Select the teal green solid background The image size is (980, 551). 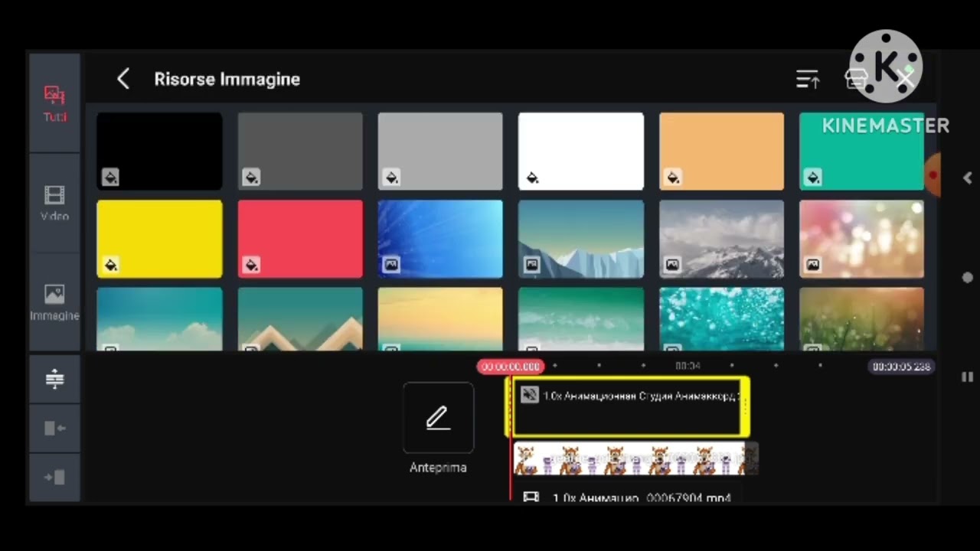tap(861, 151)
